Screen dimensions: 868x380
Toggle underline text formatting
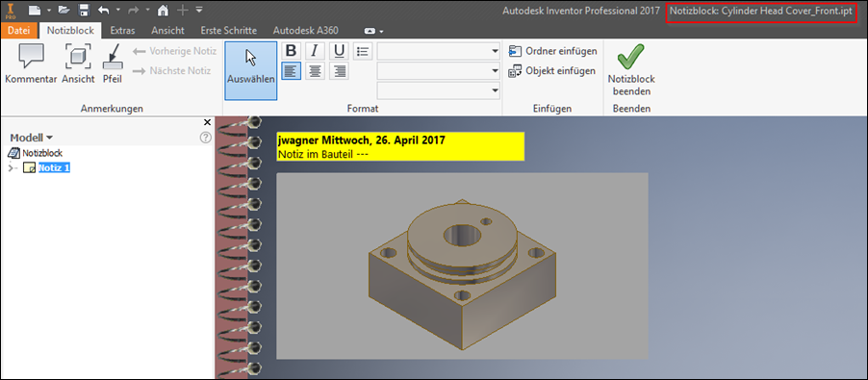tap(339, 51)
